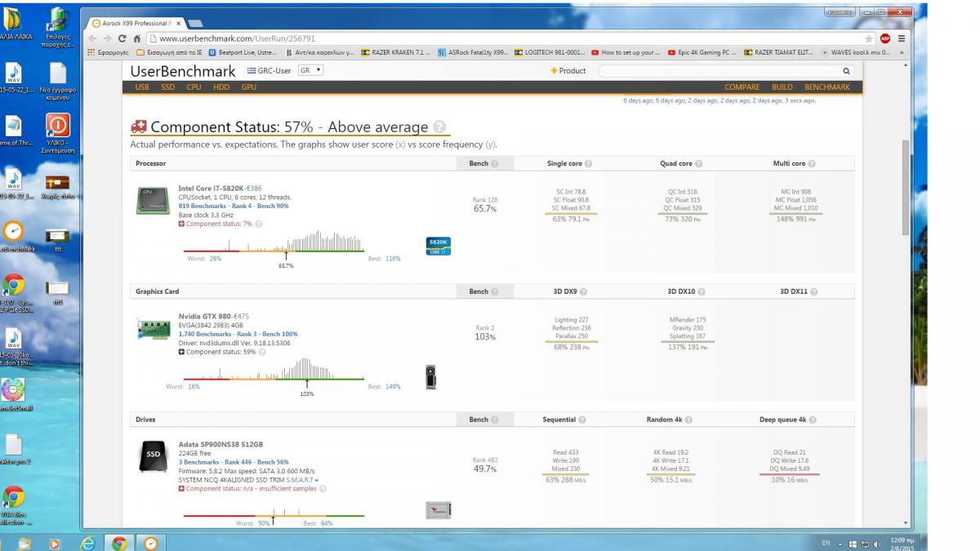
Task: Open the RAZER KRAKEN 7.1 bookmark
Action: (x=395, y=53)
